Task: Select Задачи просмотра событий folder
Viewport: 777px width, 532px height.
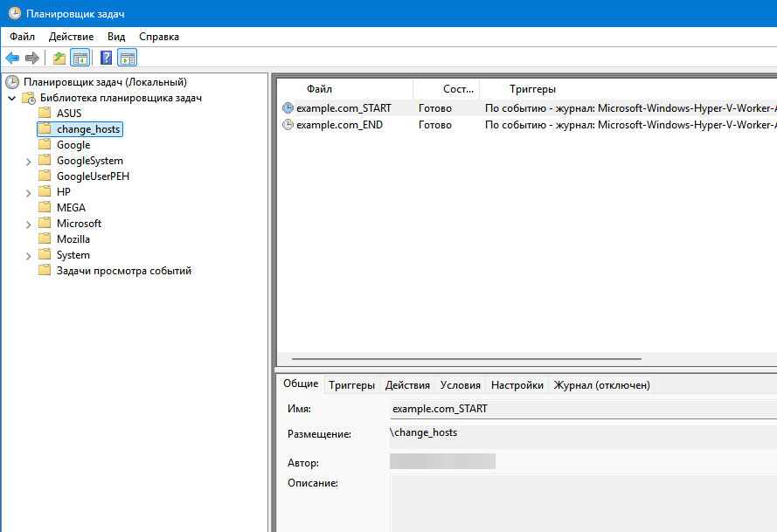Action: (123, 271)
